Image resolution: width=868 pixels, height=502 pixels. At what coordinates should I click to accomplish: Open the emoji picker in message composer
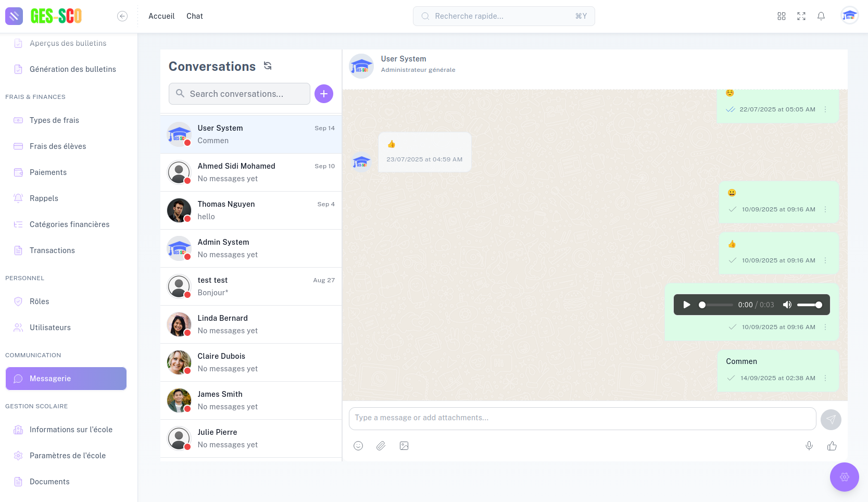(x=358, y=446)
